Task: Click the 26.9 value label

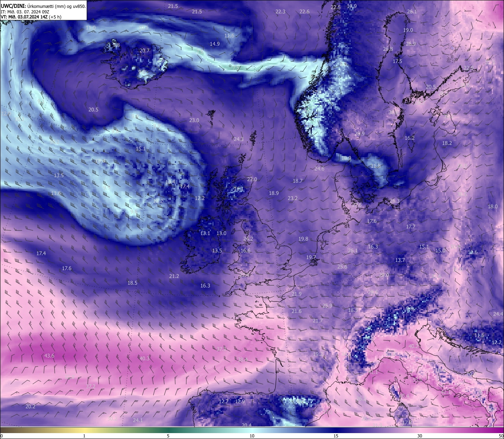Action: 411,44
